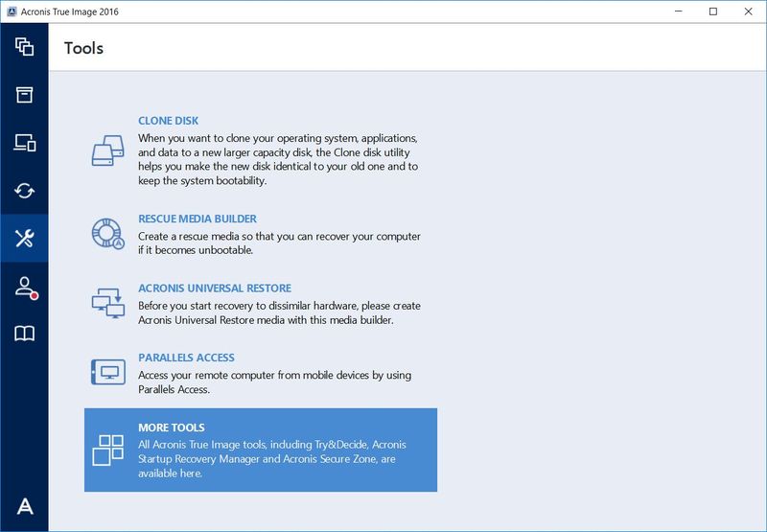The width and height of the screenshot is (767, 532).
Task: Open the Backup section in sidebar
Action: [24, 47]
